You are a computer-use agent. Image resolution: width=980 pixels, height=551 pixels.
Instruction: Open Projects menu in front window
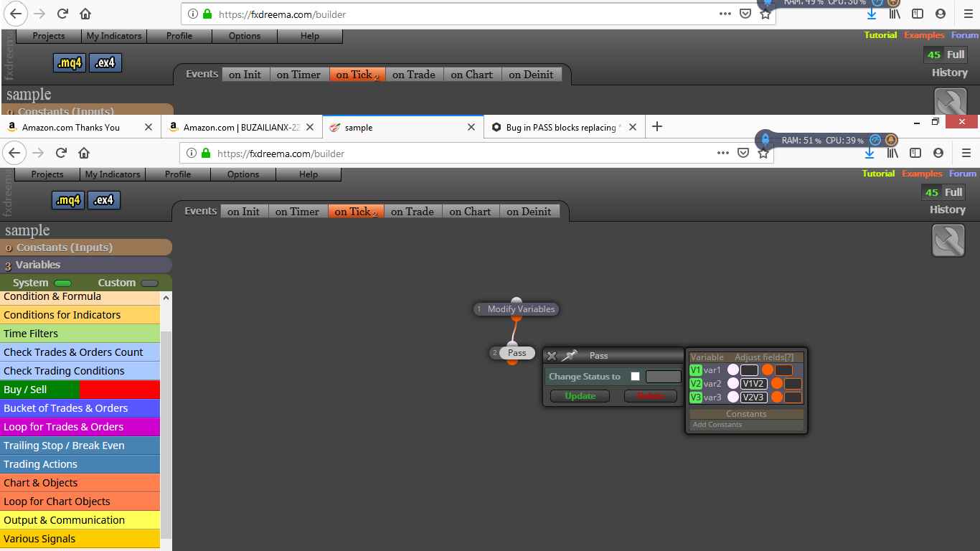[47, 174]
